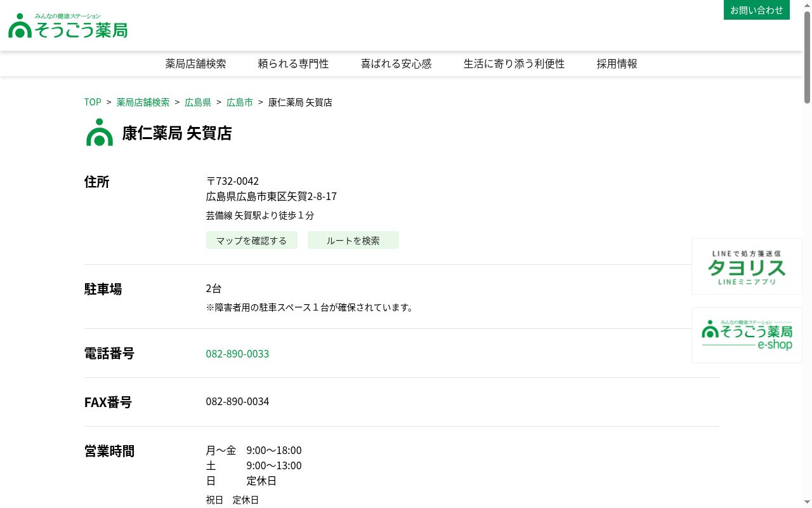Click the そうごう薬局 logo in header
Screen dimensions: 812x508
point(68,25)
